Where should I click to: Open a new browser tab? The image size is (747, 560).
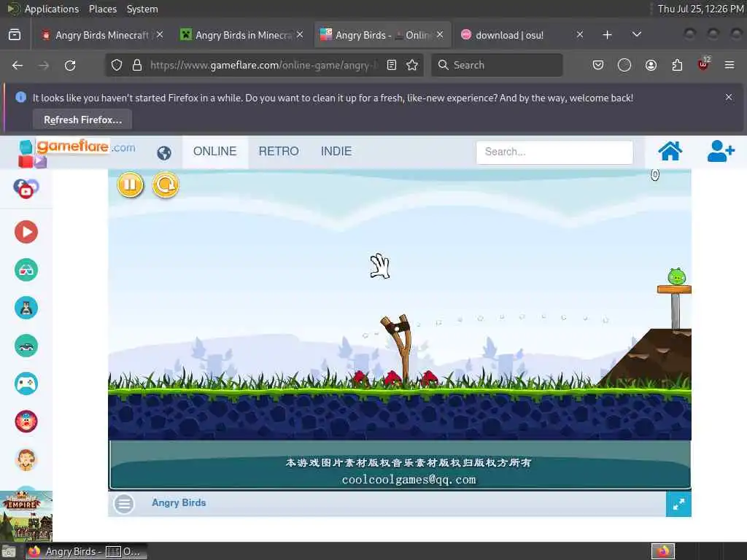tap(607, 35)
